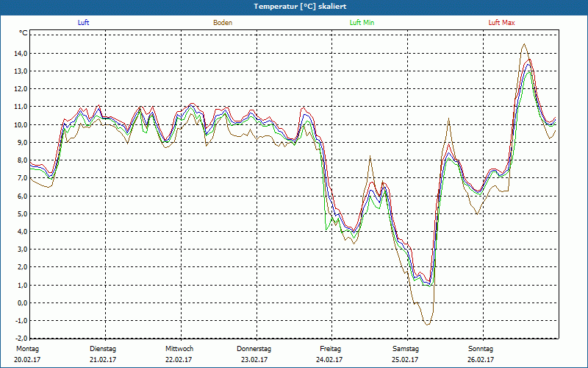Click the 8,0 y-axis value

point(23,160)
